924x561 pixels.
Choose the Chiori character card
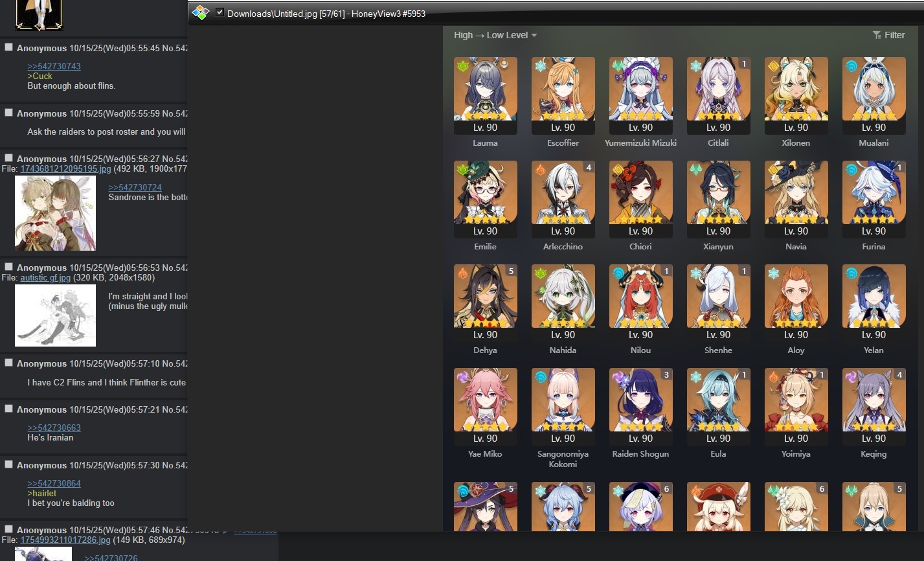coord(641,200)
